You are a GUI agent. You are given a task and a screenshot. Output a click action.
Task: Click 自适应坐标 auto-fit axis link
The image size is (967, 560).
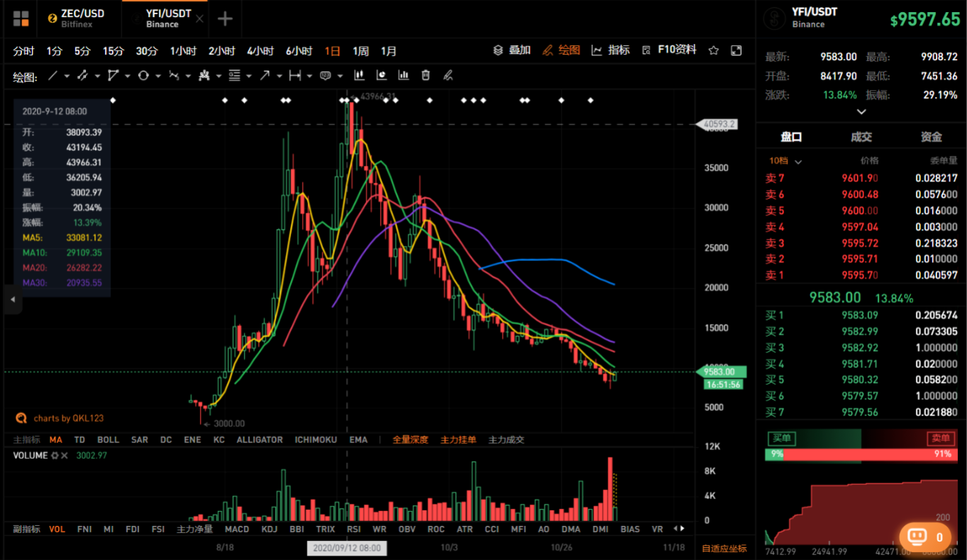pos(724,548)
